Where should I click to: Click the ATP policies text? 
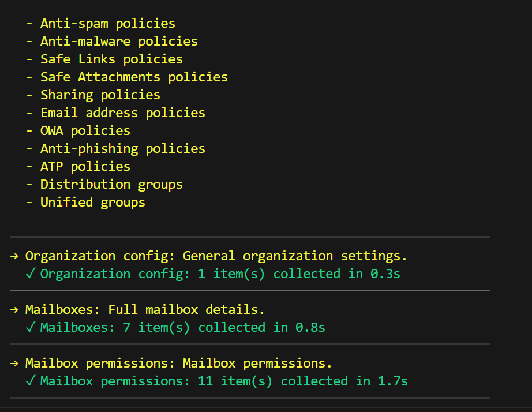click(x=85, y=167)
